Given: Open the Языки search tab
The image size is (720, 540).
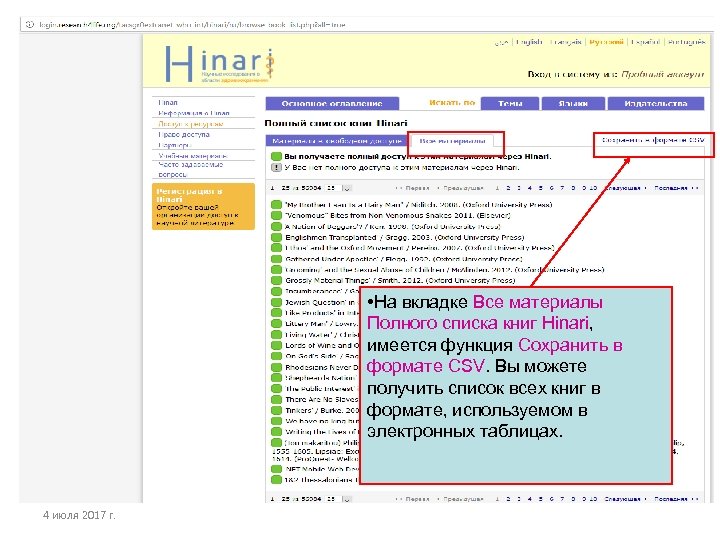Looking at the screenshot, I should point(573,103).
